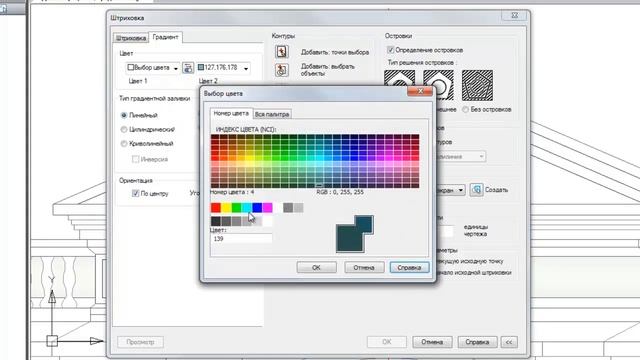
Task: Pick the darkest gray swatch in the grayscale row
Action: [x=216, y=221]
